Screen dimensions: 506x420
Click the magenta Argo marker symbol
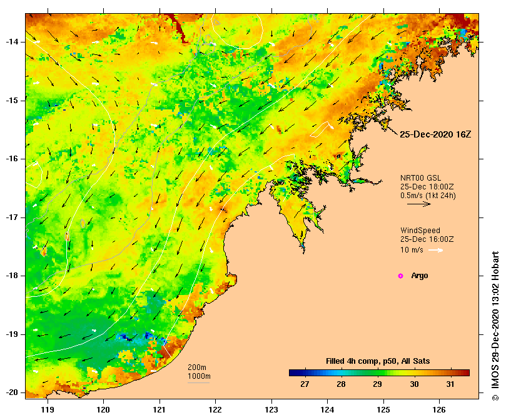[400, 276]
